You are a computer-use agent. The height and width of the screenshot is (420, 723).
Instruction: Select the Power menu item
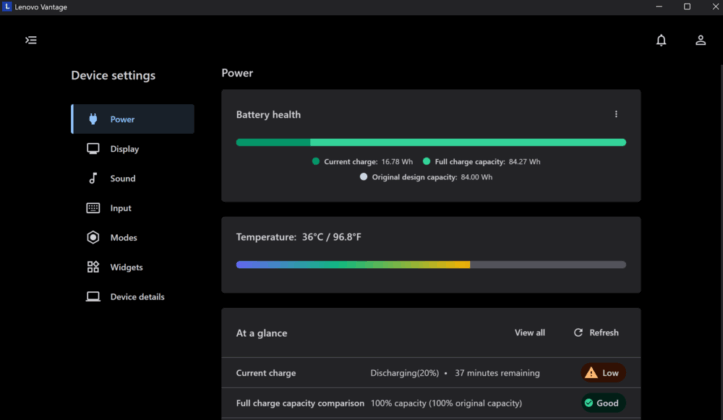tap(133, 119)
